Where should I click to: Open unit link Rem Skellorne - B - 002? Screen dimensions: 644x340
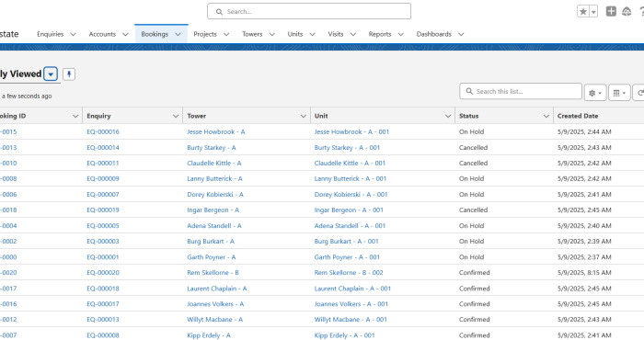pos(349,273)
